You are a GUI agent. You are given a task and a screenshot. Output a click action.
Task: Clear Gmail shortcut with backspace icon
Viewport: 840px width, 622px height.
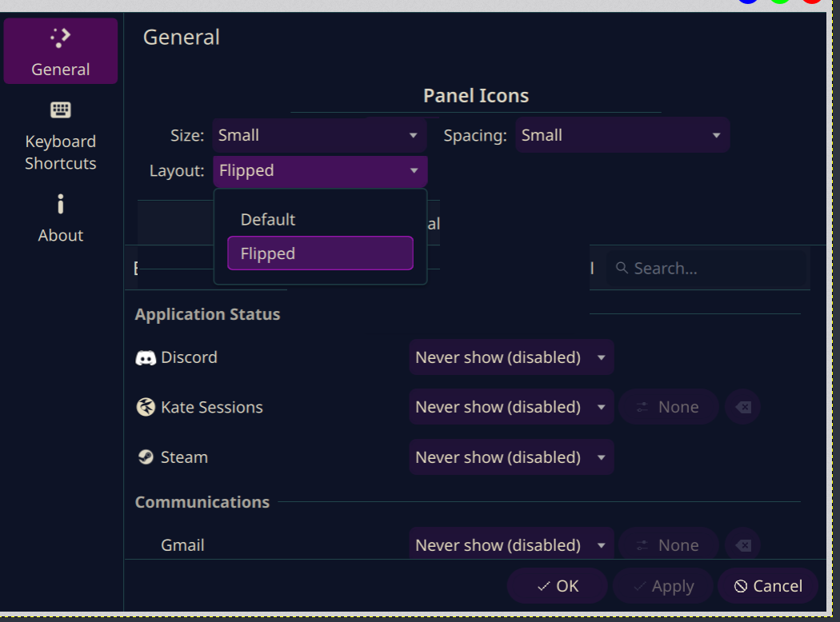coord(742,545)
